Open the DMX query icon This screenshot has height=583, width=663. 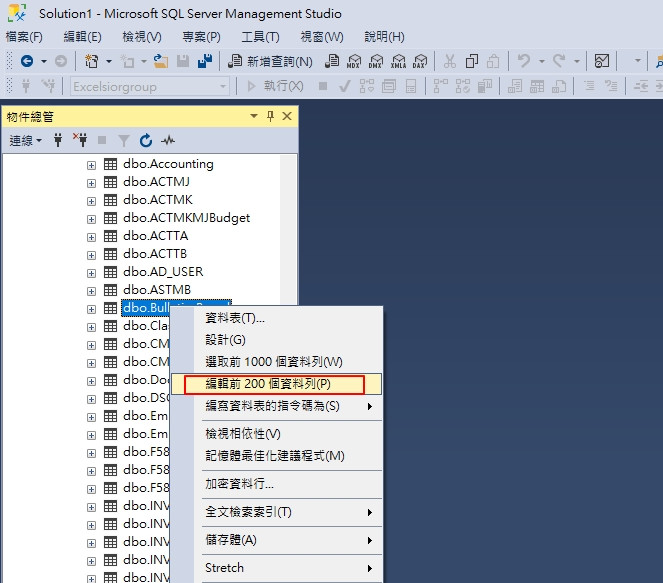pos(376,61)
